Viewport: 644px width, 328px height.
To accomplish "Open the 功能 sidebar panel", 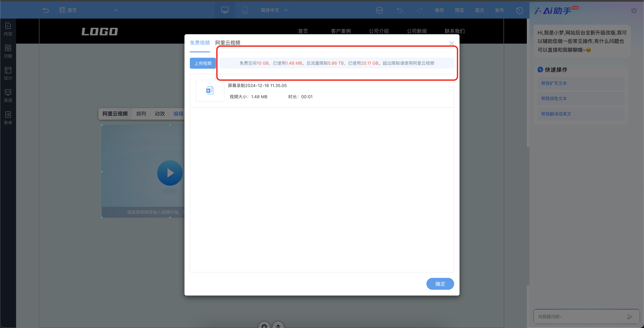I will tap(8, 51).
